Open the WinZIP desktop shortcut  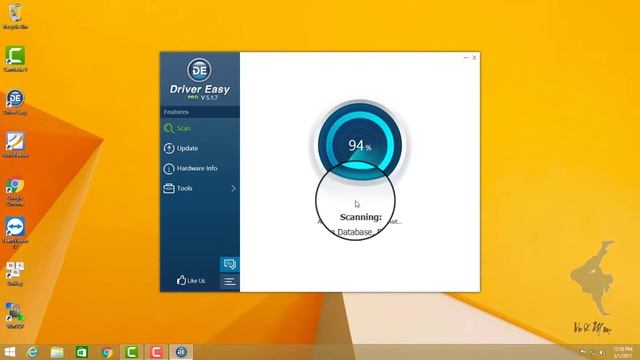[x=15, y=316]
